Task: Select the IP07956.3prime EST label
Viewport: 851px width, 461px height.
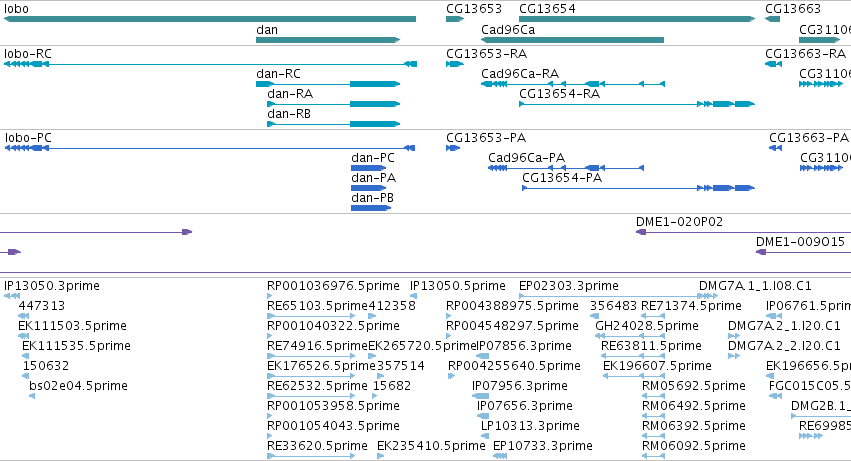Action: [520, 386]
